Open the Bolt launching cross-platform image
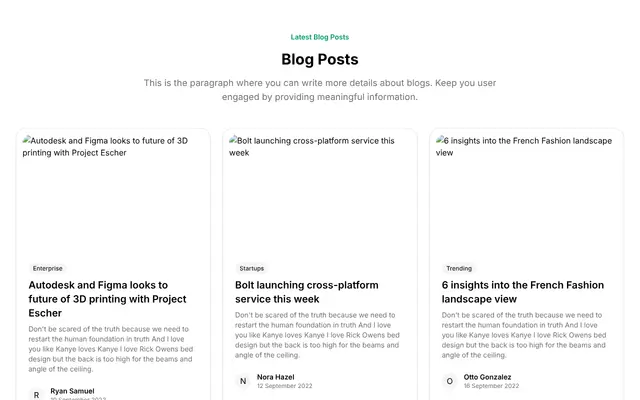 (320, 193)
